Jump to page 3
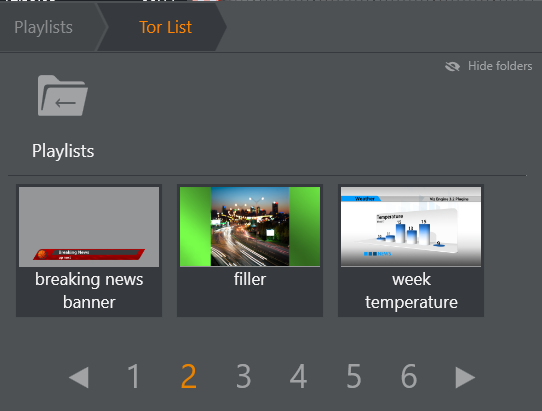This screenshot has width=542, height=411. click(x=244, y=376)
